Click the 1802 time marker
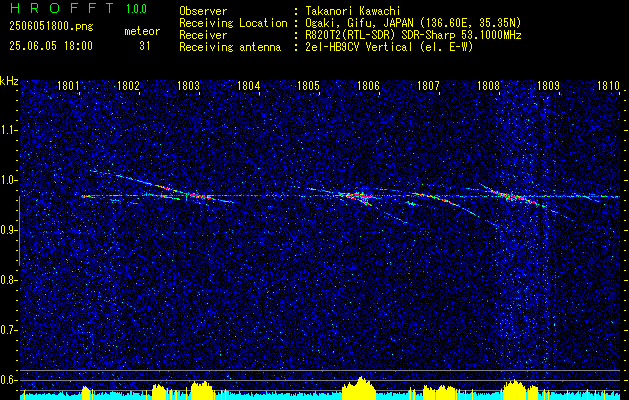Screen dimensions: 629x400 pos(128,86)
